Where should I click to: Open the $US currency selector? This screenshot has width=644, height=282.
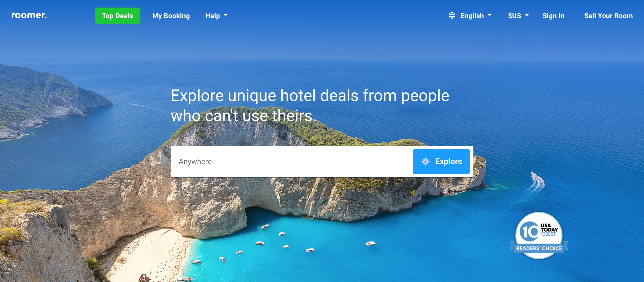coord(518,16)
